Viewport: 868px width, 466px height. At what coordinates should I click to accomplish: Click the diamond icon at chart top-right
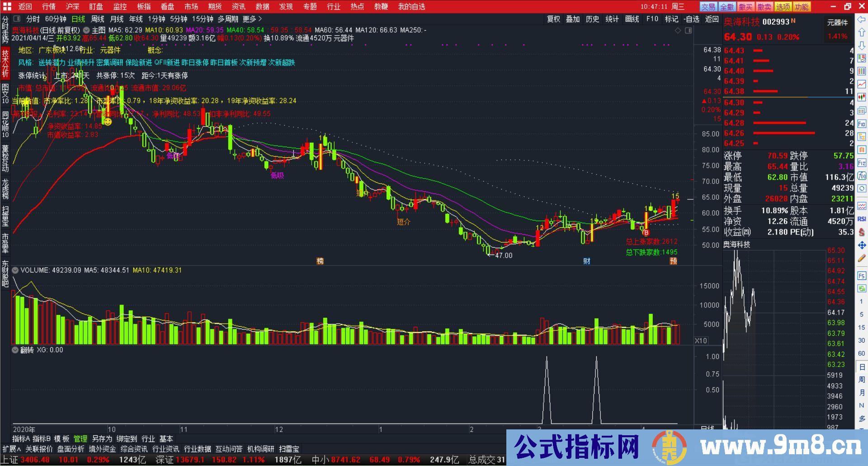[678, 30]
